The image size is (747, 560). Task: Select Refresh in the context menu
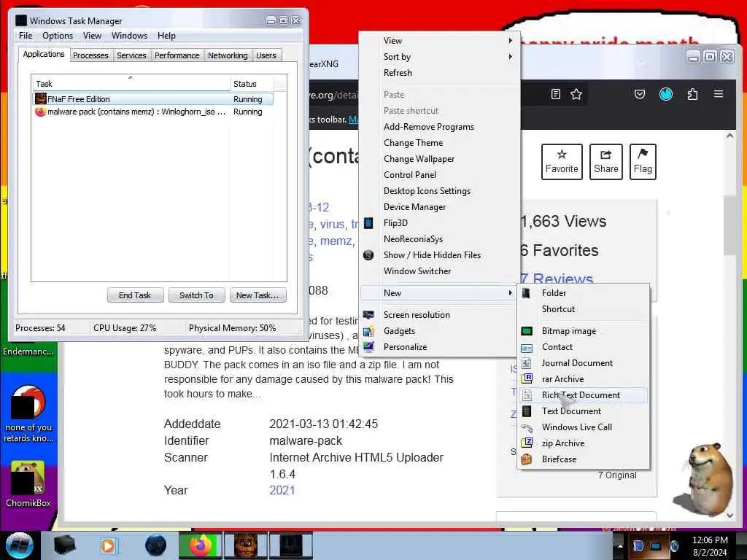coord(438,73)
